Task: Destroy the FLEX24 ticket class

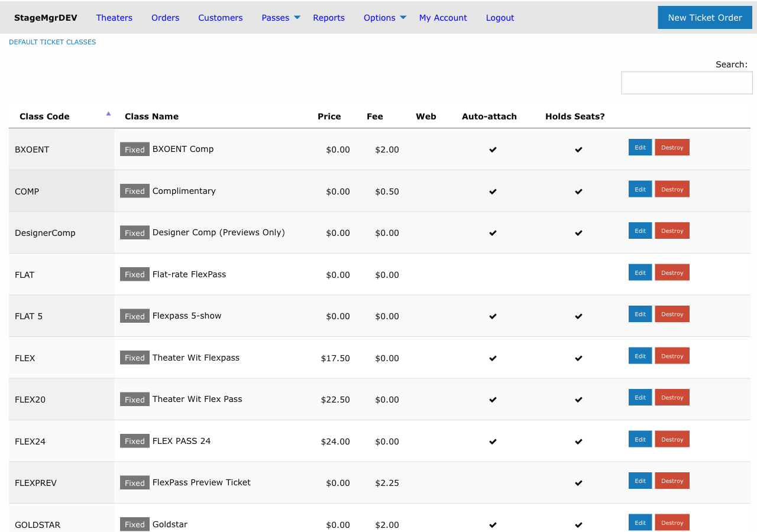Action: coord(672,439)
